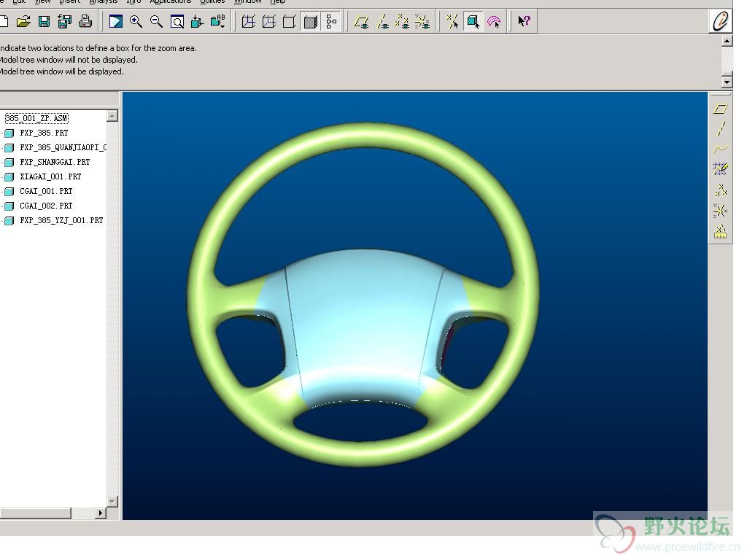Select FXP_SHANGGAI.PRT in the model tree
The height and width of the screenshot is (560, 747).
point(55,162)
